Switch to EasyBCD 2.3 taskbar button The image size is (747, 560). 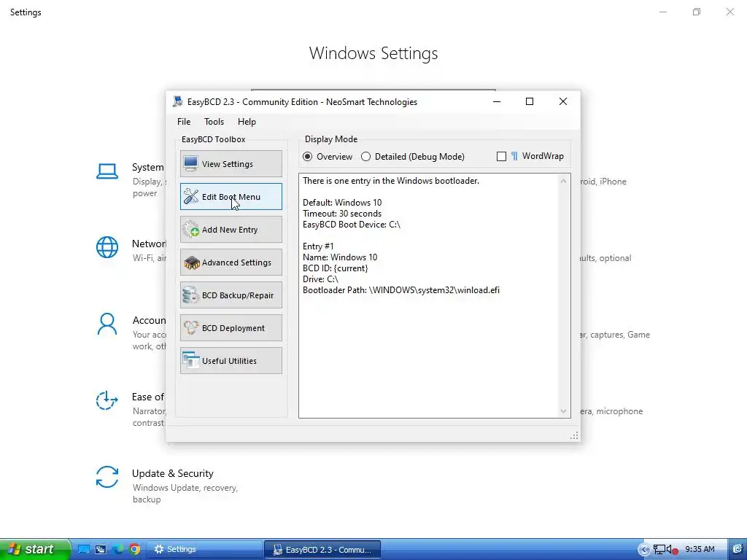coord(322,550)
